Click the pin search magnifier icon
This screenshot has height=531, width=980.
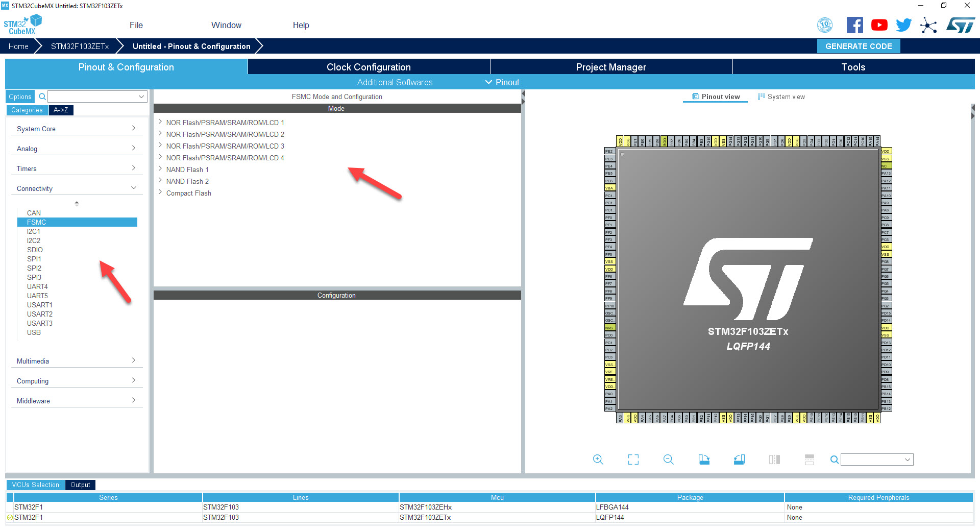[x=835, y=460]
